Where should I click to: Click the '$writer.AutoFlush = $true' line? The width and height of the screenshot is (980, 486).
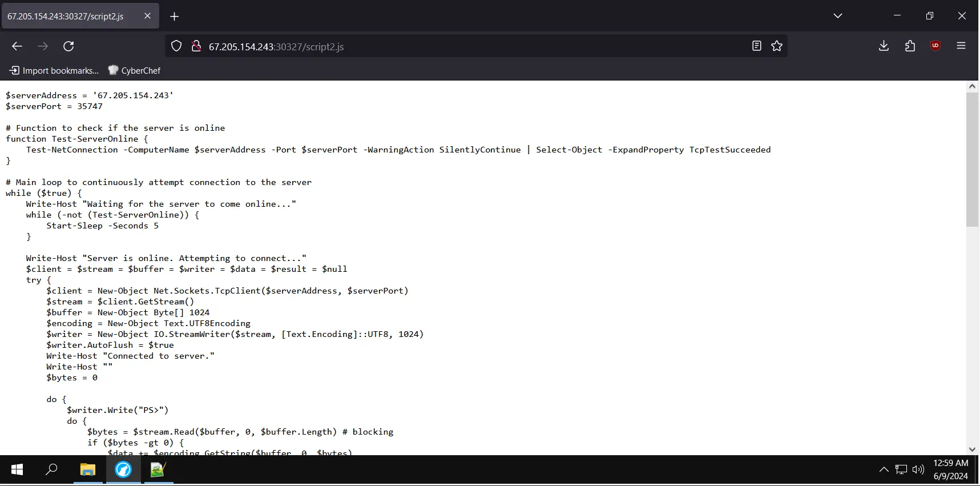(x=110, y=345)
